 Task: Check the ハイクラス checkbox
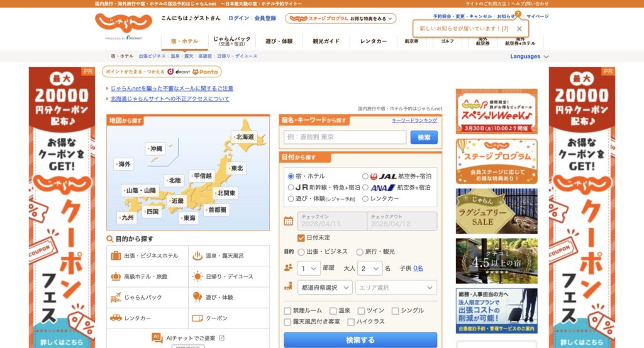tap(351, 322)
